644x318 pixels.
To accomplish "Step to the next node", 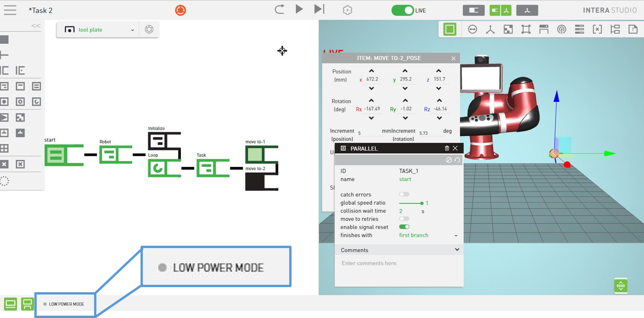I will 319,9.
